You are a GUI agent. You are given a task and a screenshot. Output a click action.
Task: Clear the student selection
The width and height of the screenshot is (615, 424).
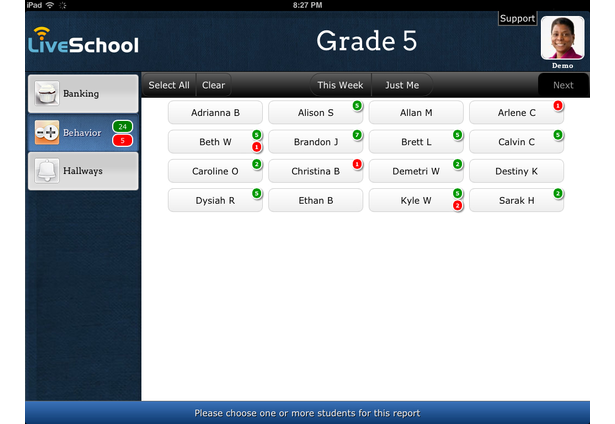(x=213, y=85)
